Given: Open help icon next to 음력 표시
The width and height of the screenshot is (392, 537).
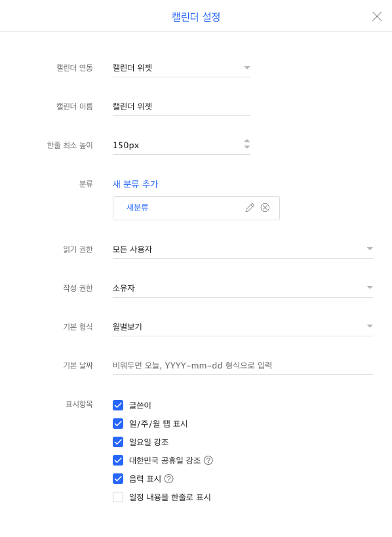Looking at the screenshot, I should click(x=168, y=479).
